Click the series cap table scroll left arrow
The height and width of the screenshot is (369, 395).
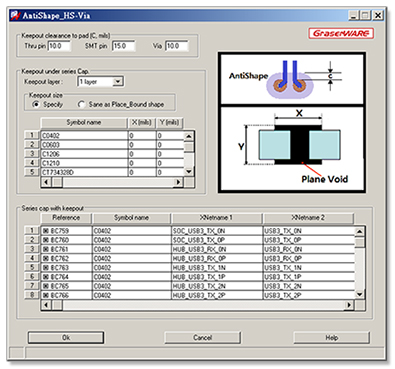pos(46,305)
